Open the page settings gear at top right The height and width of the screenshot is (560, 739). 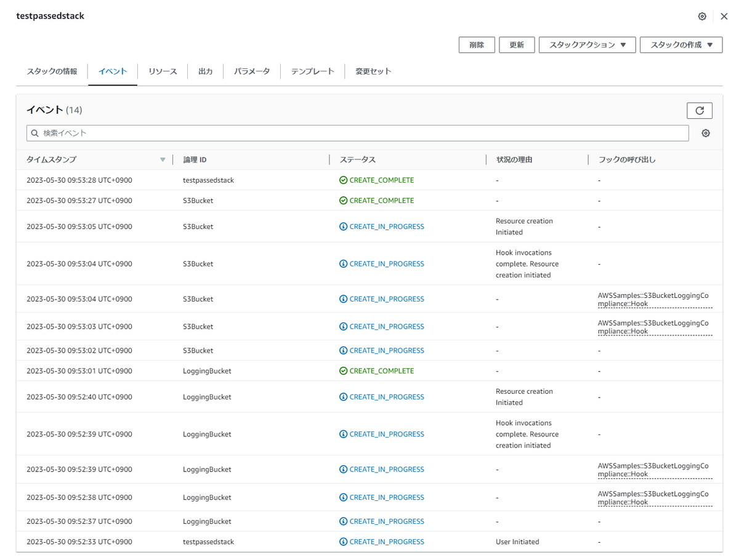click(x=702, y=16)
